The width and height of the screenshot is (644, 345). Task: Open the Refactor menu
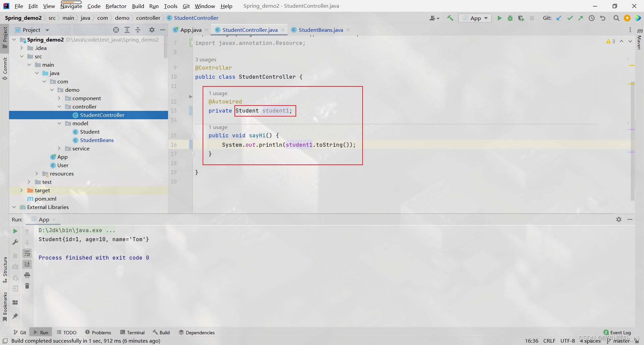(116, 6)
